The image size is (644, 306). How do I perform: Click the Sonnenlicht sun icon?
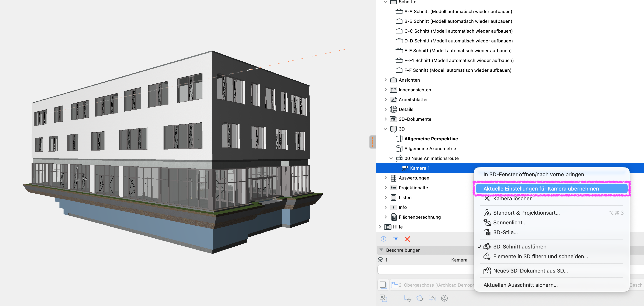pyautogui.click(x=487, y=222)
